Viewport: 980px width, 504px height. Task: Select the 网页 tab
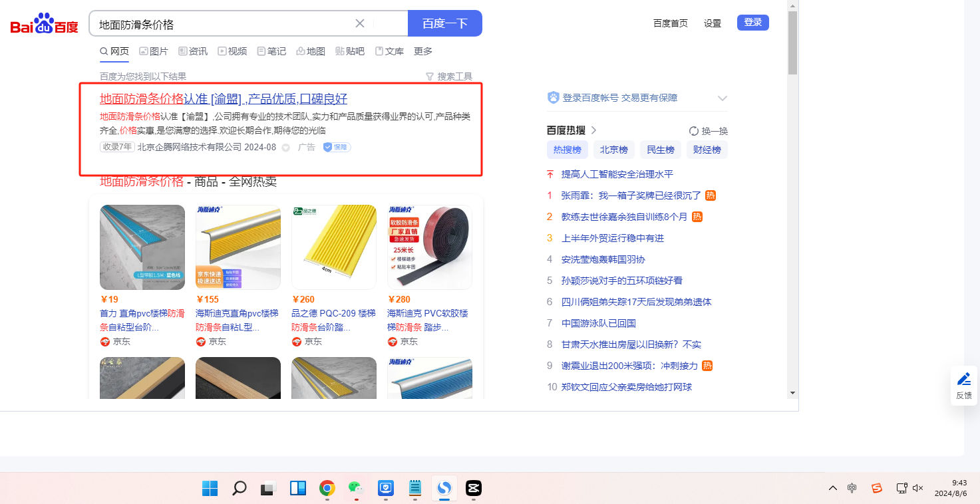114,51
